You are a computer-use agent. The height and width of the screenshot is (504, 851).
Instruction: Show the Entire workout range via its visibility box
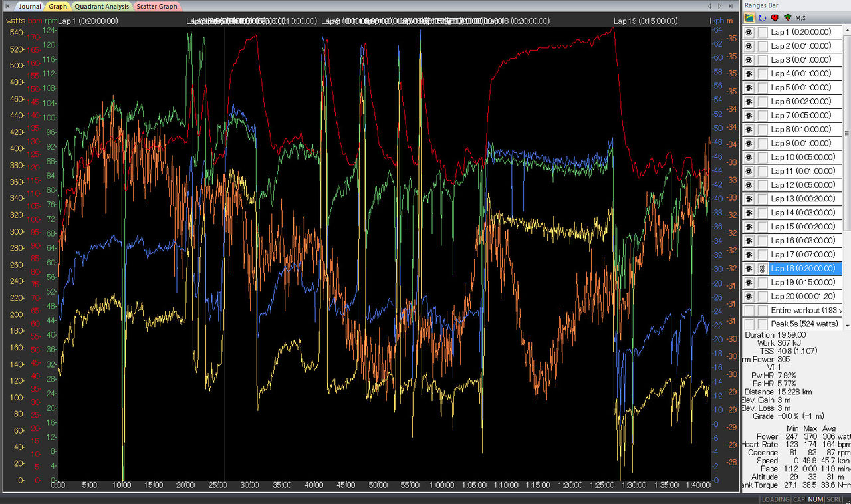(749, 311)
